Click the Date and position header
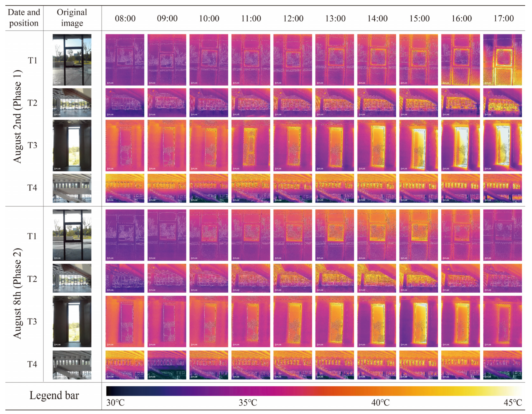This screenshot has height=414, width=532. coord(24,17)
